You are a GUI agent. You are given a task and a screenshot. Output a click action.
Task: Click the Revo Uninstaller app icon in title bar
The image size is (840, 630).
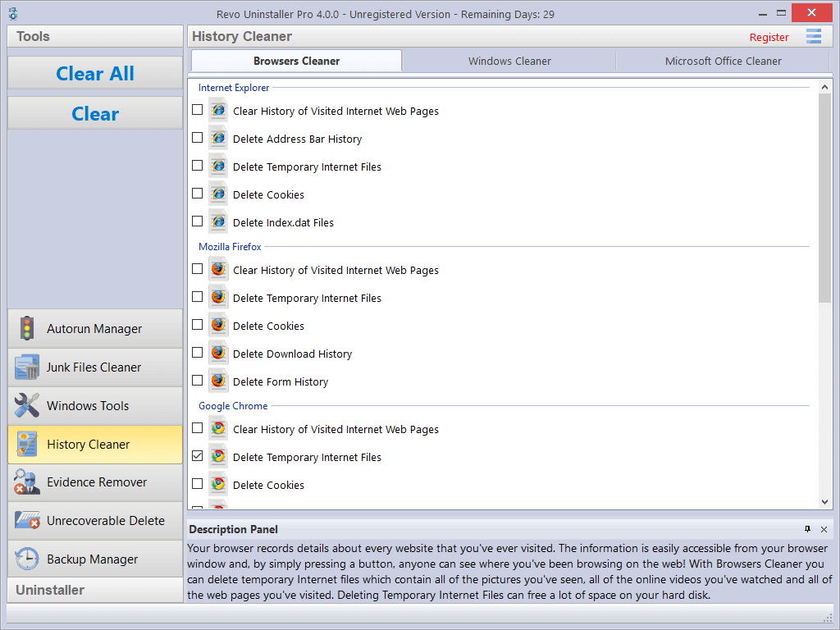click(x=13, y=14)
